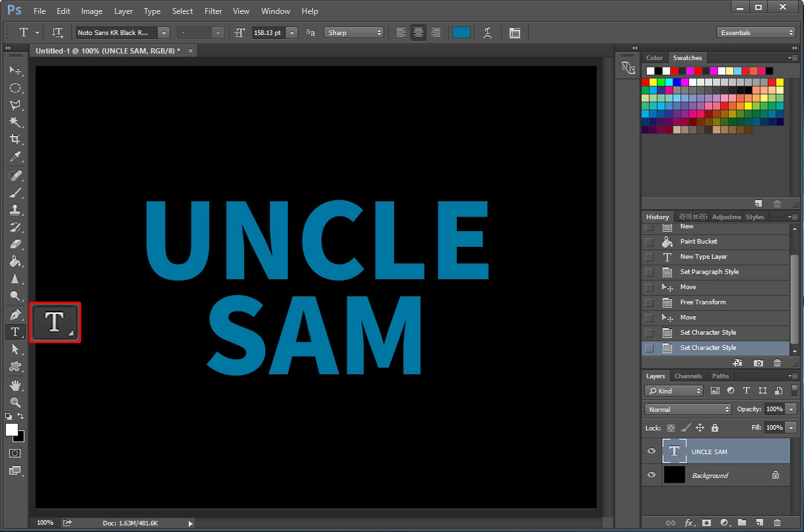Swap foreground and background colors
This screenshot has width=804, height=532.
21,416
